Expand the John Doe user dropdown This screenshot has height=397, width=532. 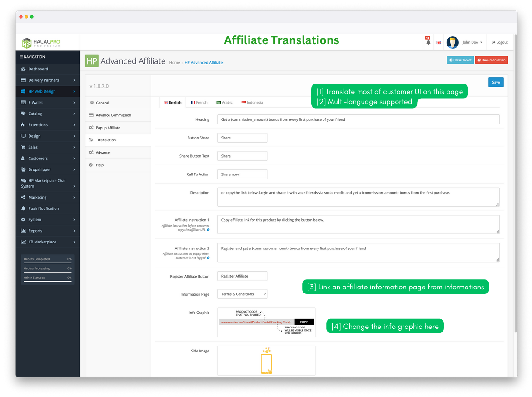(472, 42)
